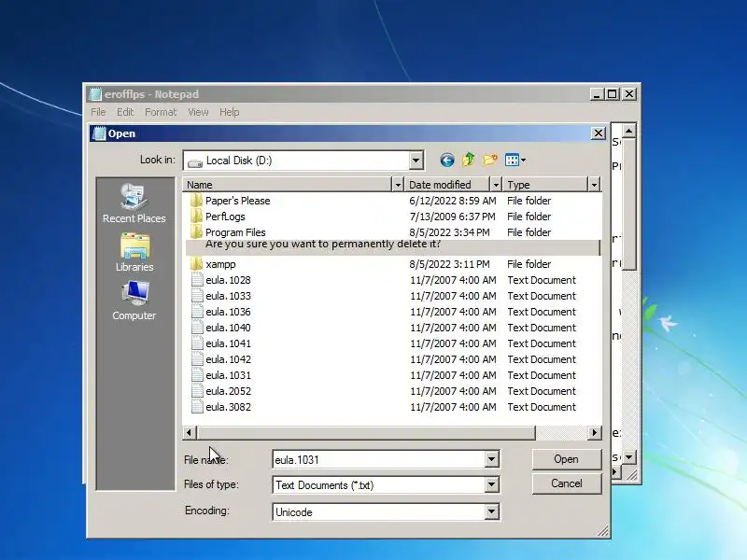Click Notepad's vertical scroll down arrow
747x560 pixels.
coord(628,457)
